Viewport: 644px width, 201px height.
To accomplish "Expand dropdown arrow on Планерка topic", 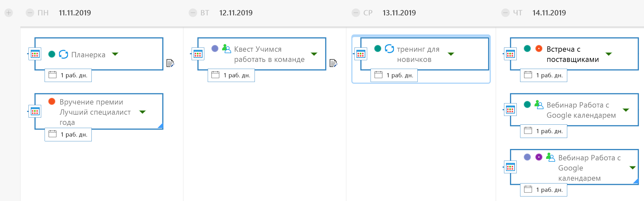I will pyautogui.click(x=115, y=54).
